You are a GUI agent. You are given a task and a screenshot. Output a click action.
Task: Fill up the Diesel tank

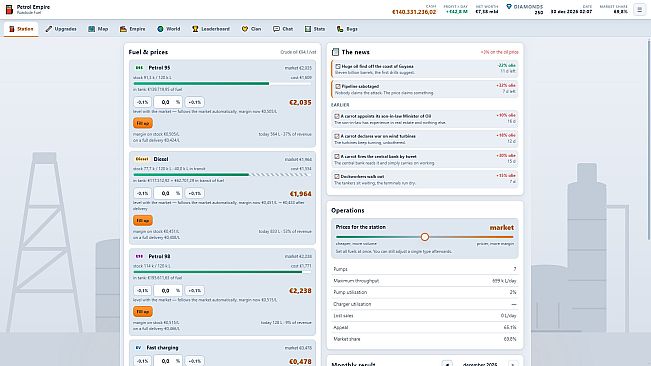(143, 220)
